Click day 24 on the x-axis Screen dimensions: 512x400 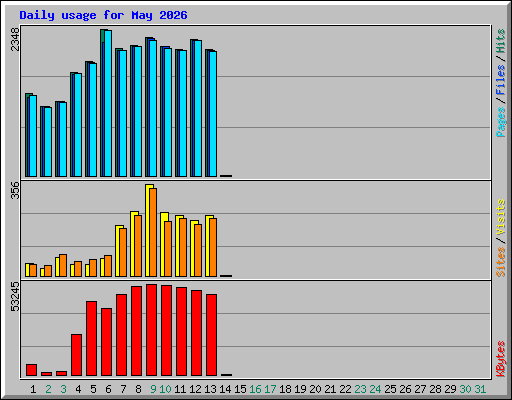point(375,389)
